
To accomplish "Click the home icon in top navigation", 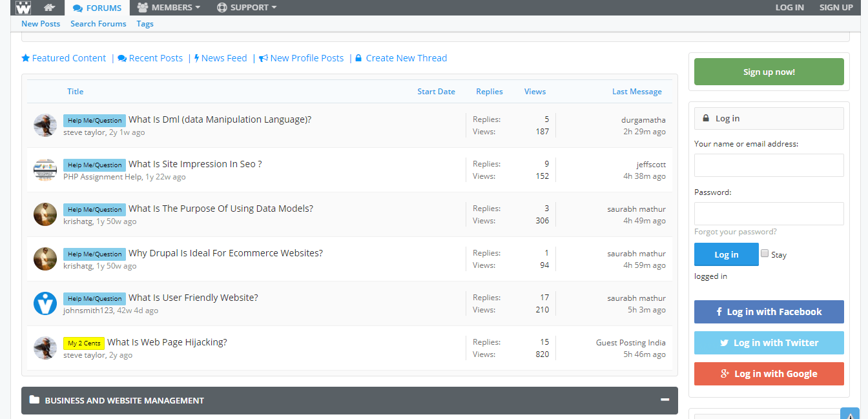I will tap(49, 8).
